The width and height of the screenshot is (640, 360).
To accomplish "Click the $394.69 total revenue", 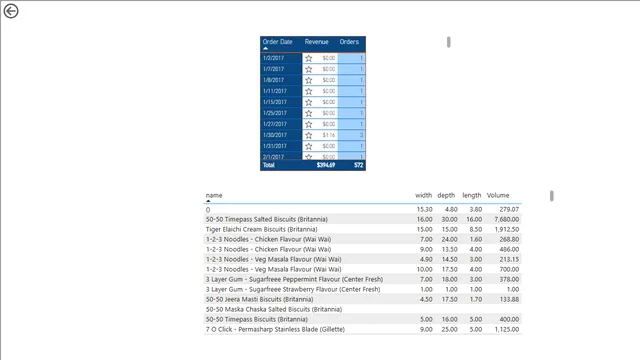I will [326, 165].
